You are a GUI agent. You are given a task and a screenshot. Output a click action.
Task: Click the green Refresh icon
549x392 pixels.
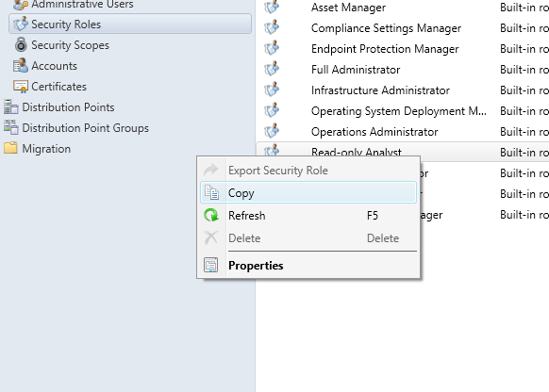point(211,215)
